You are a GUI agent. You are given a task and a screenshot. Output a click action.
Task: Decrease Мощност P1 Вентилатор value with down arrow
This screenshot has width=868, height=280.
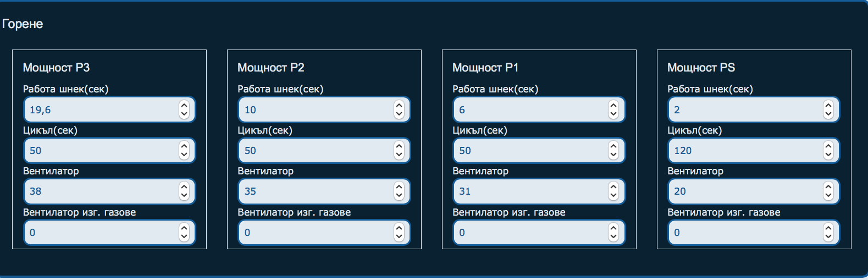coord(613,196)
